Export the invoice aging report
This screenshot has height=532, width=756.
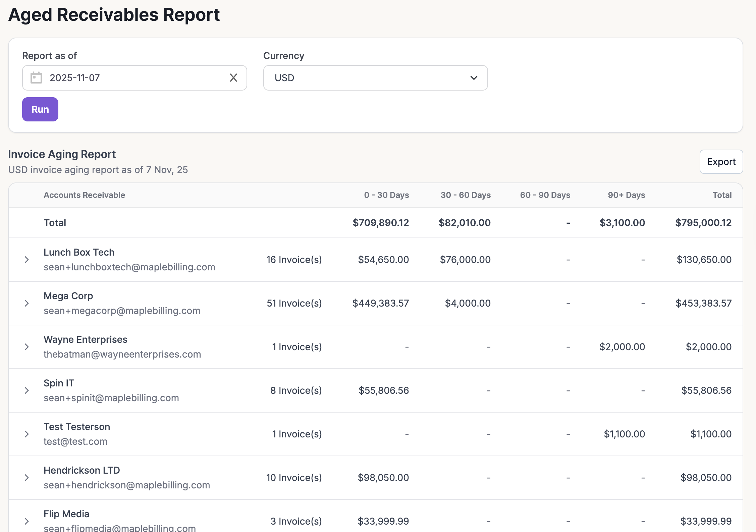721,162
